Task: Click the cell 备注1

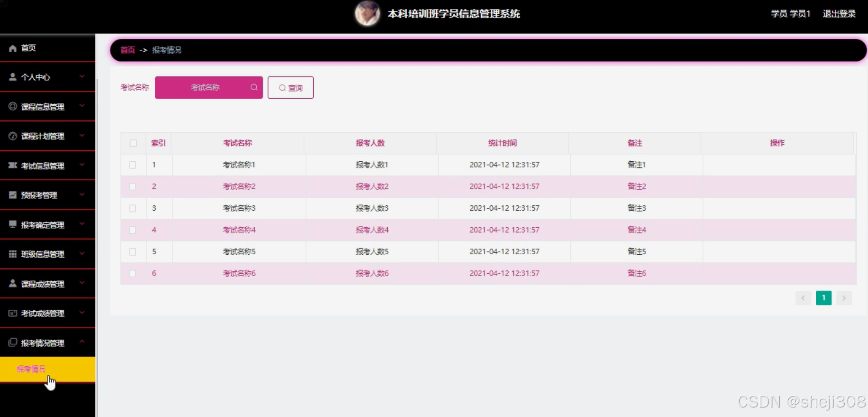Action: point(636,165)
